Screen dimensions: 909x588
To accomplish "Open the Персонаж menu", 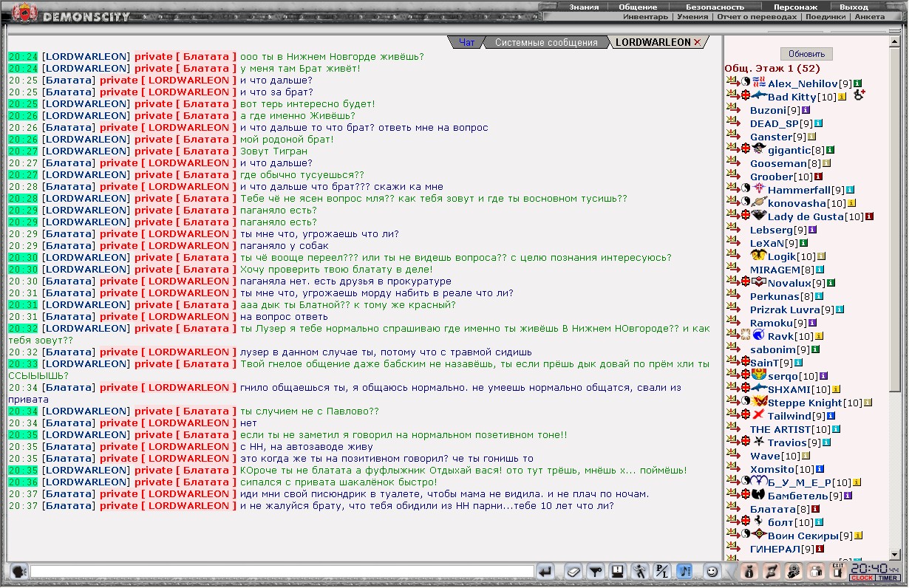I will (x=794, y=7).
